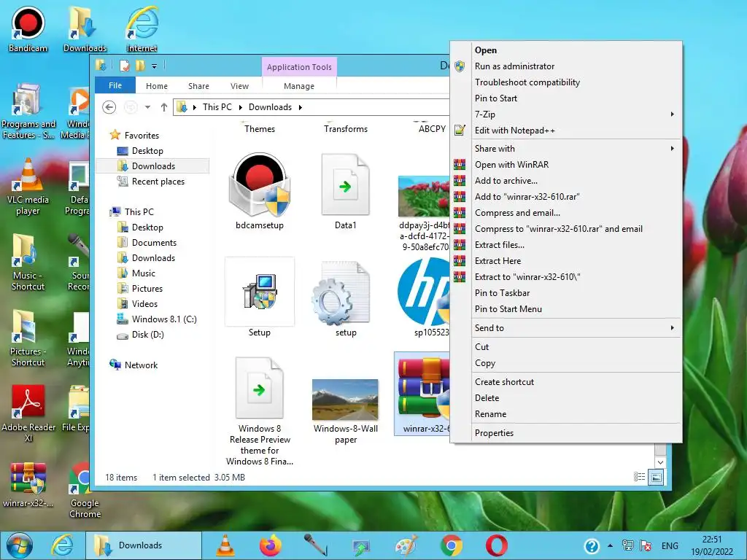This screenshot has width=747, height=560.
Task: Open recent locations dropdown arrow
Action: (147, 107)
